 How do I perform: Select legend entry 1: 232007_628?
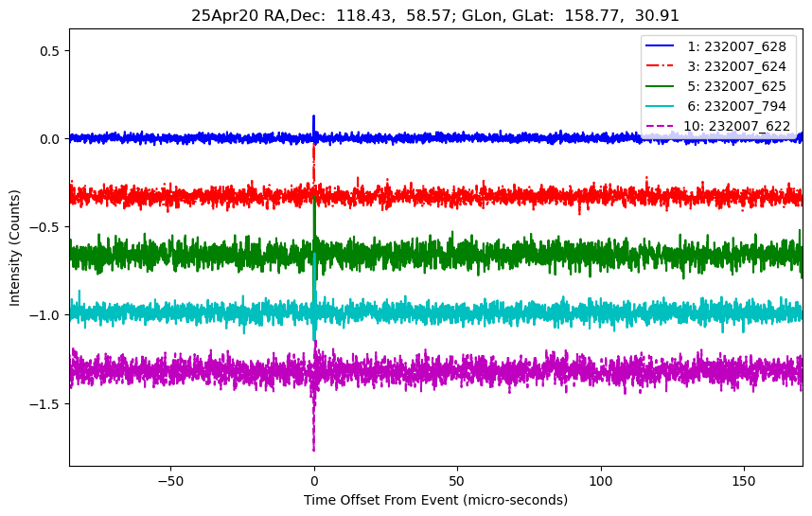tap(737, 46)
